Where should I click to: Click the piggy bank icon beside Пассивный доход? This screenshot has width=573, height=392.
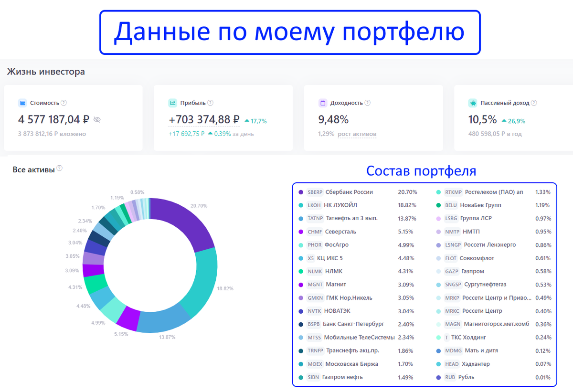click(473, 103)
